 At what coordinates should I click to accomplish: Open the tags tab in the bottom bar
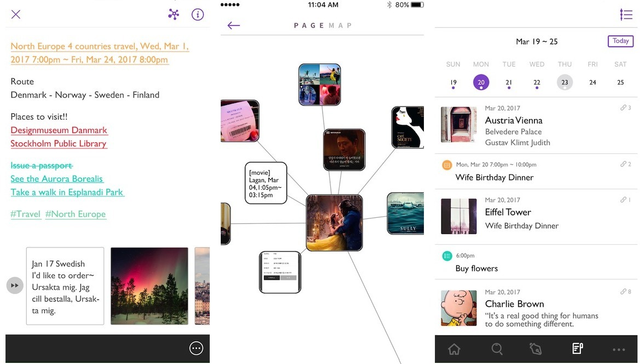pos(536,349)
